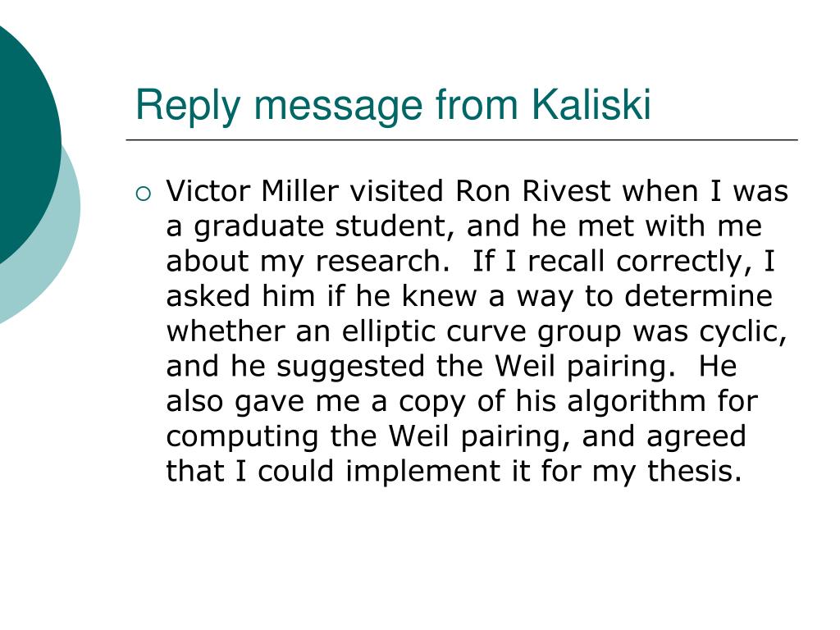Click the hollow circle bullet marker
840x630 pixels.
point(144,194)
